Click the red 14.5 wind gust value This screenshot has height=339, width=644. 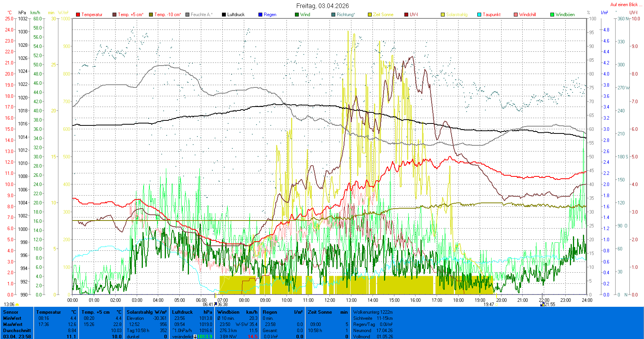252,337
